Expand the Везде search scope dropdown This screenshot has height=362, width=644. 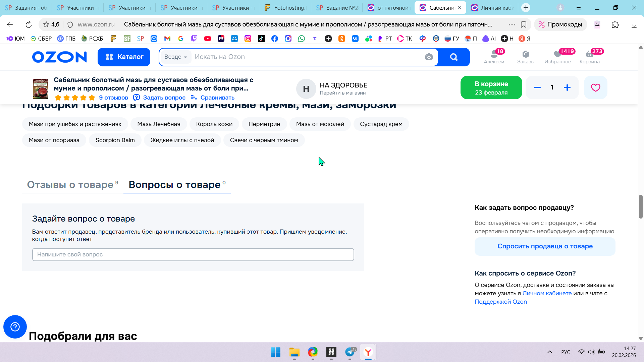pyautogui.click(x=176, y=57)
